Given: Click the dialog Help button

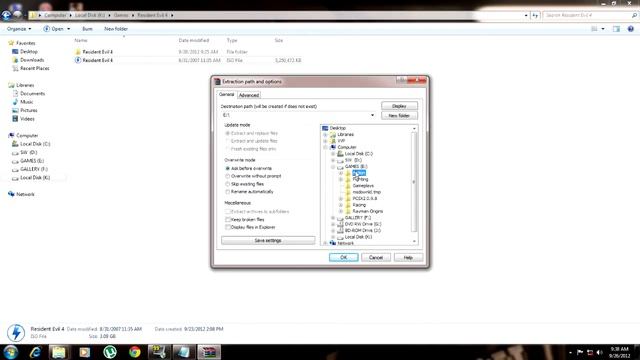Looking at the screenshot, I should [408, 258].
